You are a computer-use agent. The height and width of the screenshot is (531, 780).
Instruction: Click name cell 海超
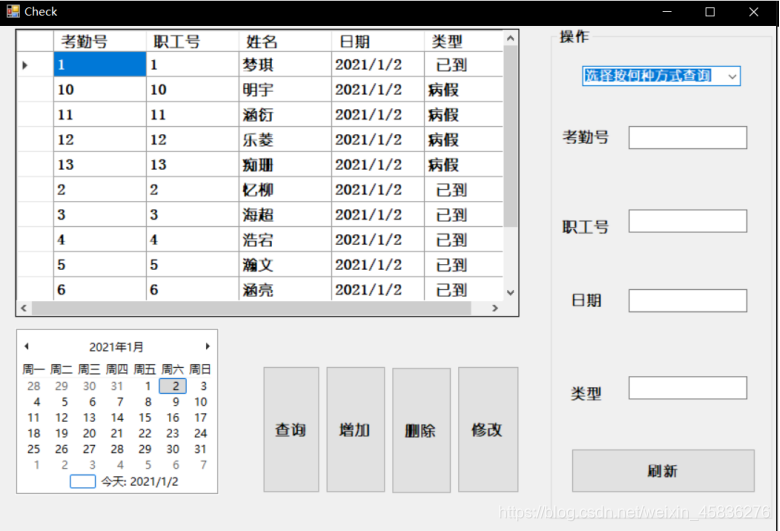click(x=285, y=214)
